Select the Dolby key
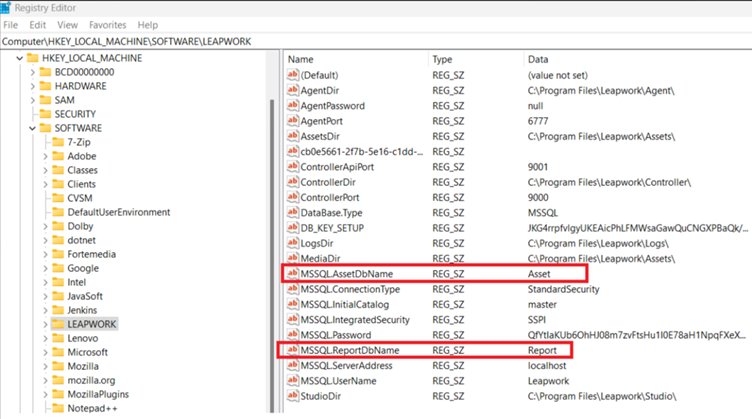The width and height of the screenshot is (752, 419). [x=80, y=226]
